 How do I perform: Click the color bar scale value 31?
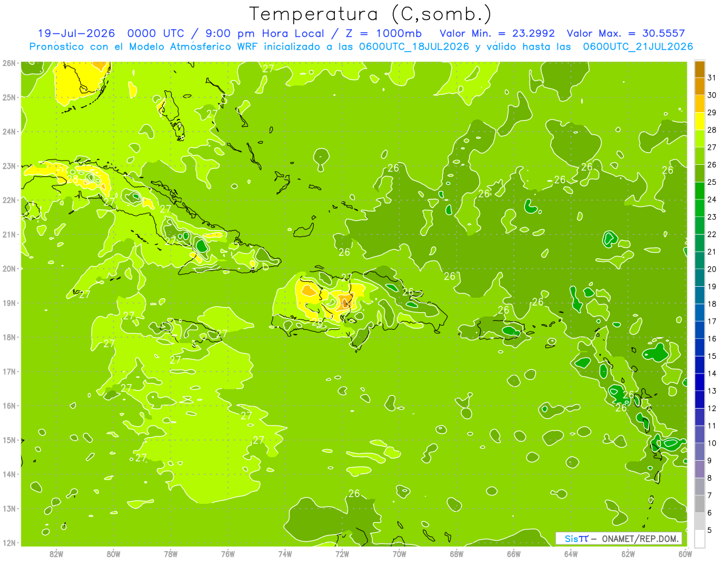[x=712, y=78]
